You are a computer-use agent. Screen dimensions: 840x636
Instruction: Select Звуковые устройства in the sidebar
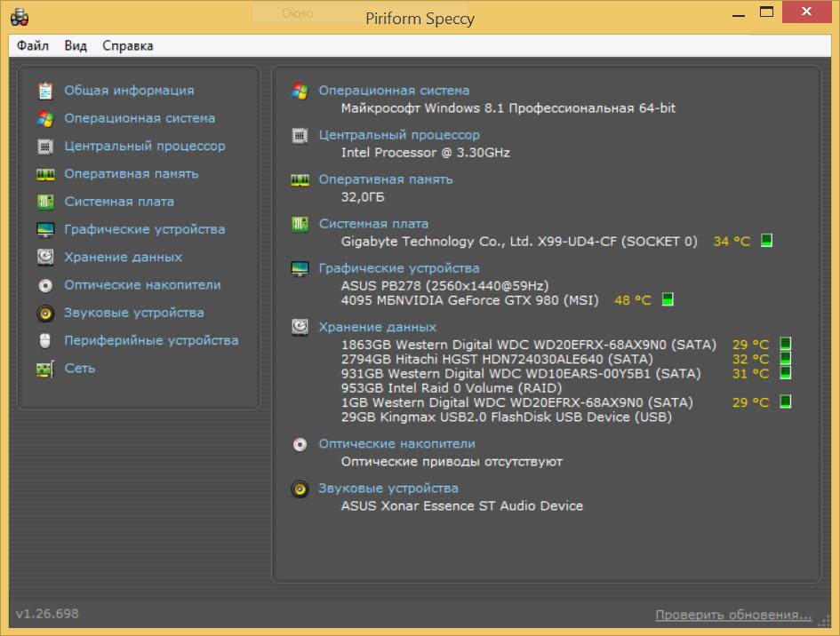[134, 314]
